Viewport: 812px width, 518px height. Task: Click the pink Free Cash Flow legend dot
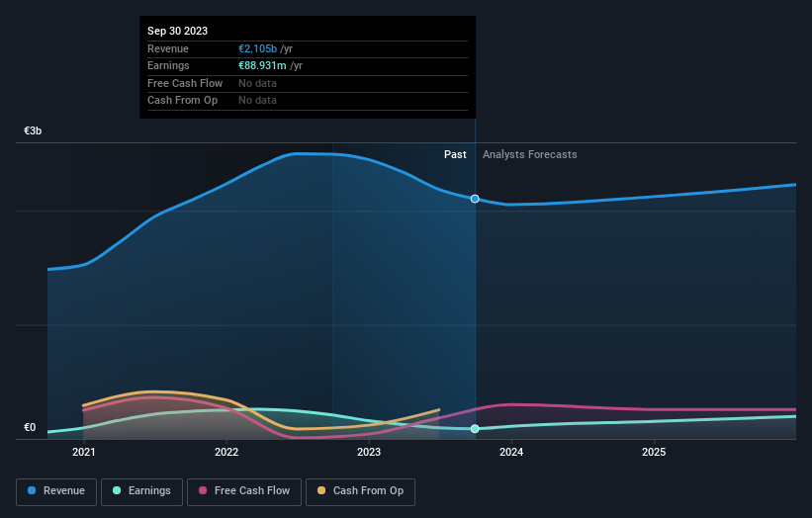[203, 490]
